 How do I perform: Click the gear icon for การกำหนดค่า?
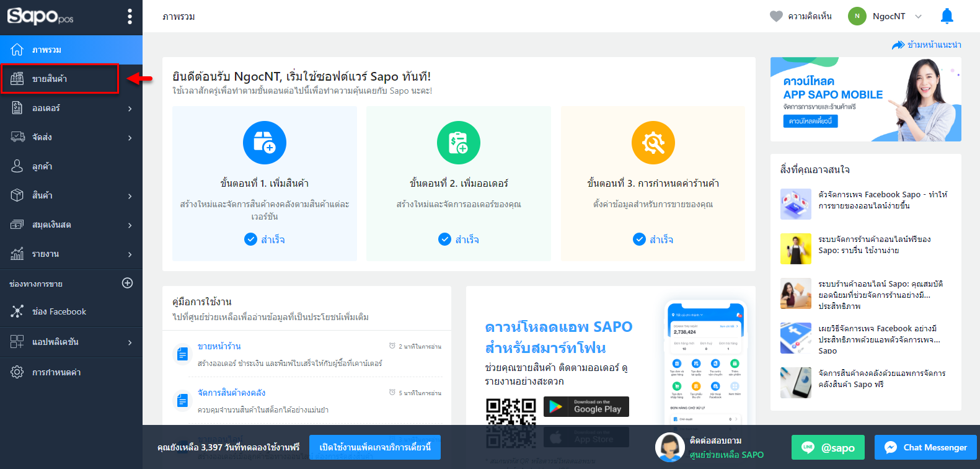pyautogui.click(x=17, y=372)
